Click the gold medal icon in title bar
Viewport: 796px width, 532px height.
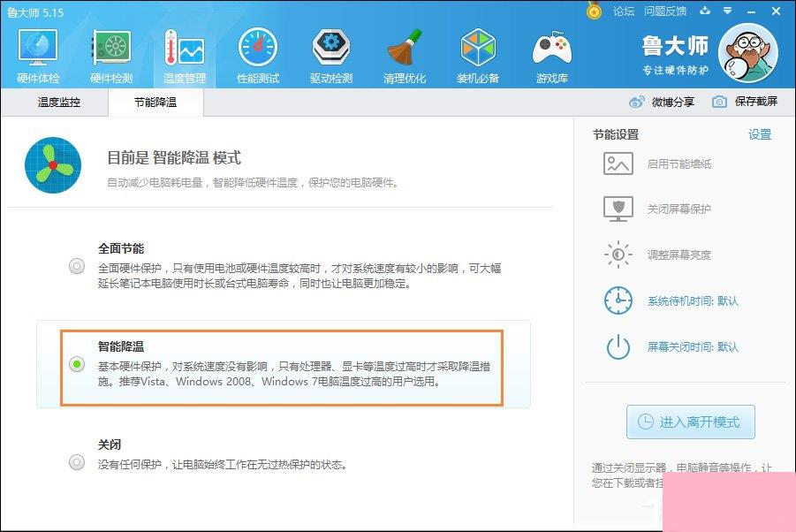(594, 10)
